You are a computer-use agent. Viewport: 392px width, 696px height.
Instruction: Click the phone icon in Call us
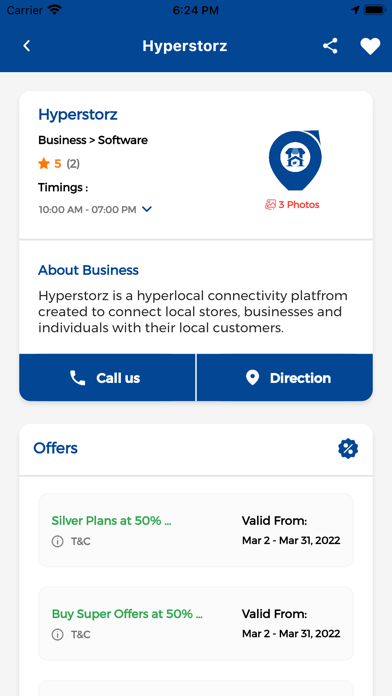click(78, 378)
